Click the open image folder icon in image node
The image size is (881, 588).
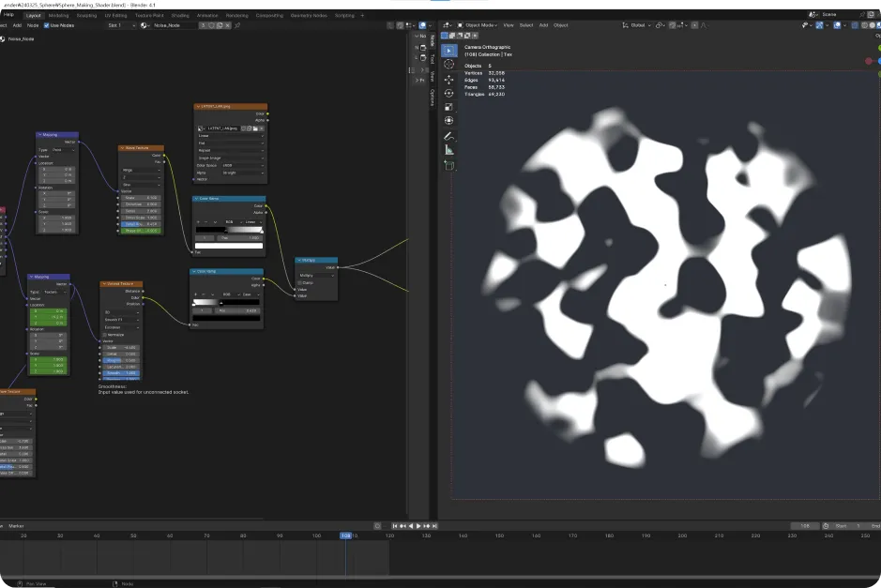[255, 128]
